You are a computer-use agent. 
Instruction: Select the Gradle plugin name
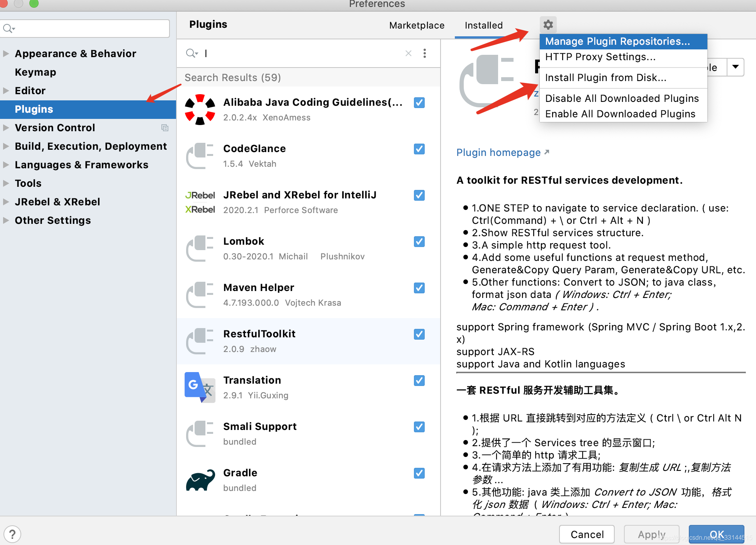[240, 473]
